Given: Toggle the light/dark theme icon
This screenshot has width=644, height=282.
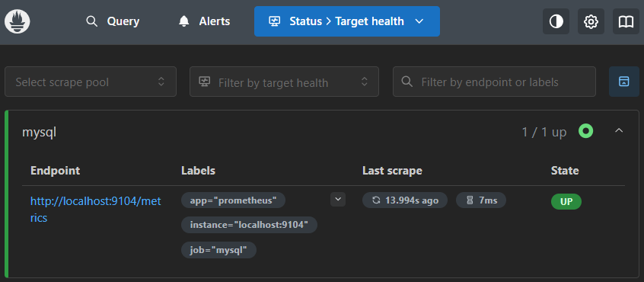Looking at the screenshot, I should (x=556, y=21).
